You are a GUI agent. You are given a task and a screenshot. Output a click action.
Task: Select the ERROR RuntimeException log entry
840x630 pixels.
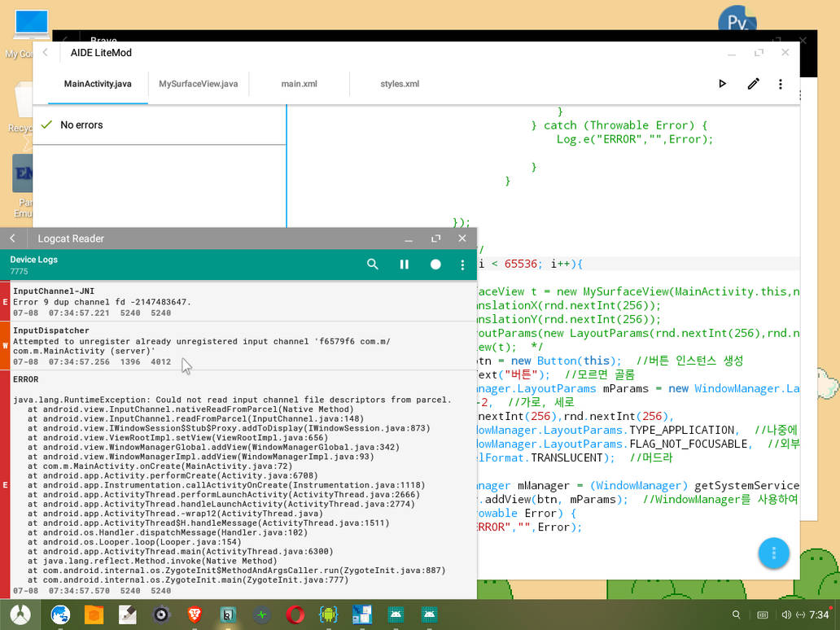click(238, 484)
